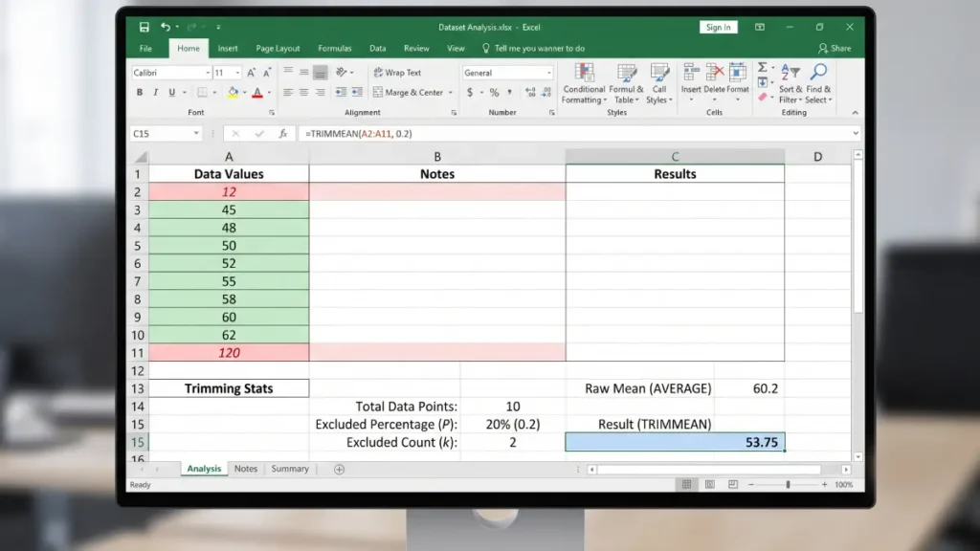The image size is (980, 551).
Task: Select cell with value 53.75
Action: point(675,442)
